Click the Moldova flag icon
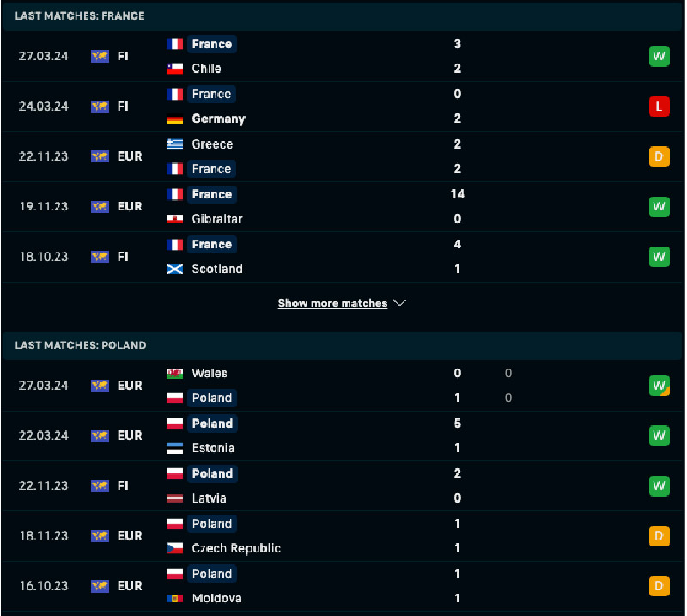This screenshot has width=687, height=616. [175, 598]
